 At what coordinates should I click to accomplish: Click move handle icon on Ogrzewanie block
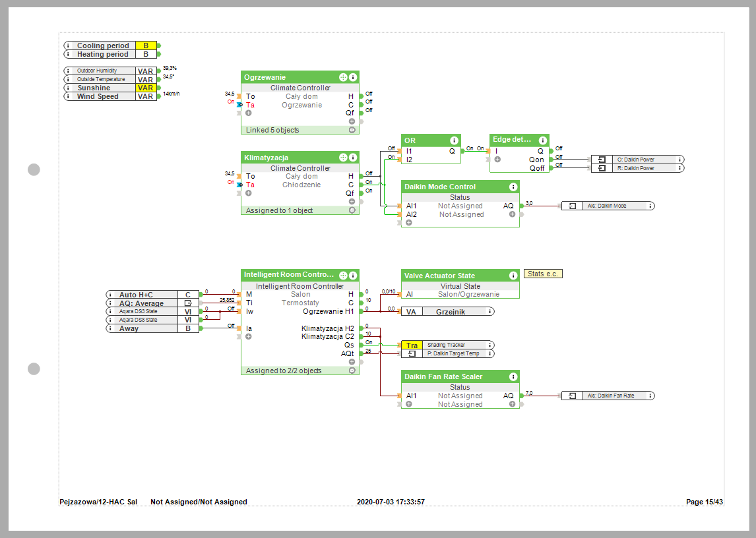tap(343, 77)
